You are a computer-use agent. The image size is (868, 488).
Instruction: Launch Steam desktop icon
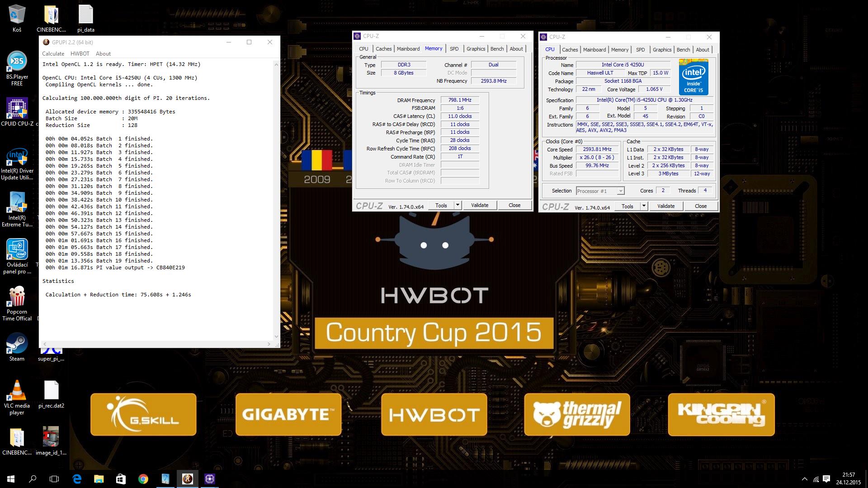pos(17,348)
